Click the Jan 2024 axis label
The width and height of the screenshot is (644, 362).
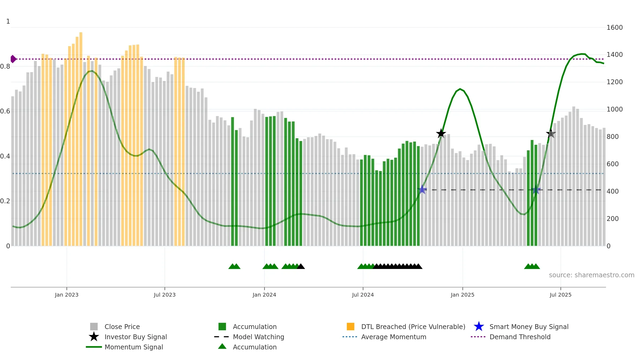(264, 295)
